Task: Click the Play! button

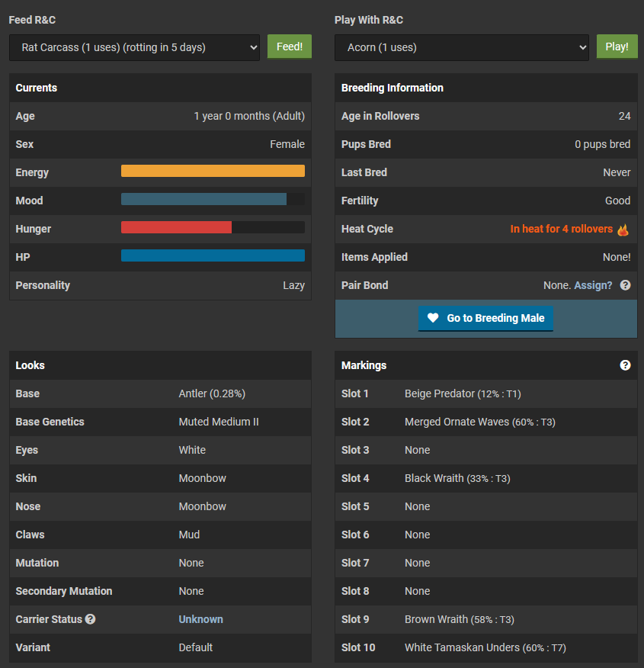Action: (x=617, y=47)
